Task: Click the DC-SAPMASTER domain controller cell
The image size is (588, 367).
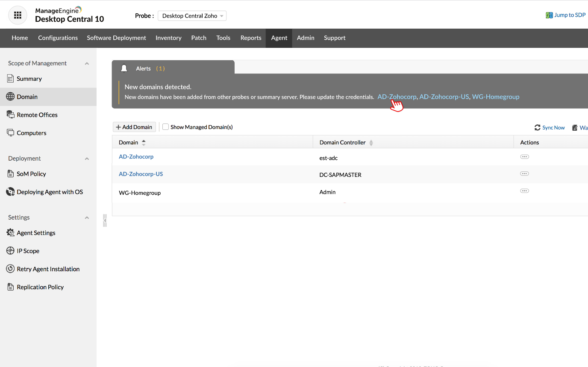Action: 341,175
